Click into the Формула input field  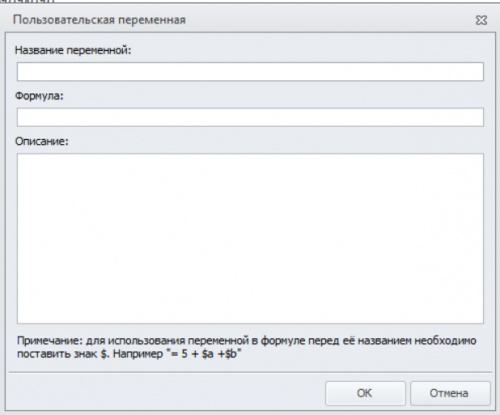(x=250, y=117)
